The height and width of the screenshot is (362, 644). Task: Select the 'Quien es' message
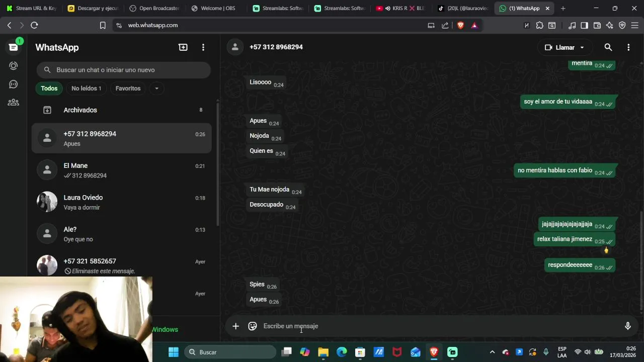(x=267, y=151)
